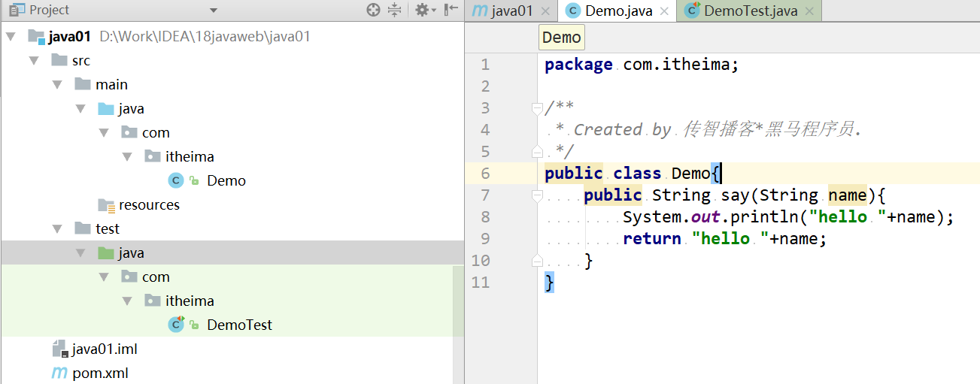Collapse the src folder arrow
Screen dimensions: 980x384
[x=33, y=60]
